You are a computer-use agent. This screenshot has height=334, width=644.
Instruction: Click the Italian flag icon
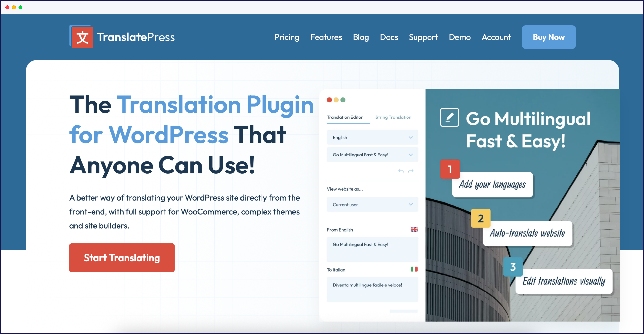click(414, 269)
